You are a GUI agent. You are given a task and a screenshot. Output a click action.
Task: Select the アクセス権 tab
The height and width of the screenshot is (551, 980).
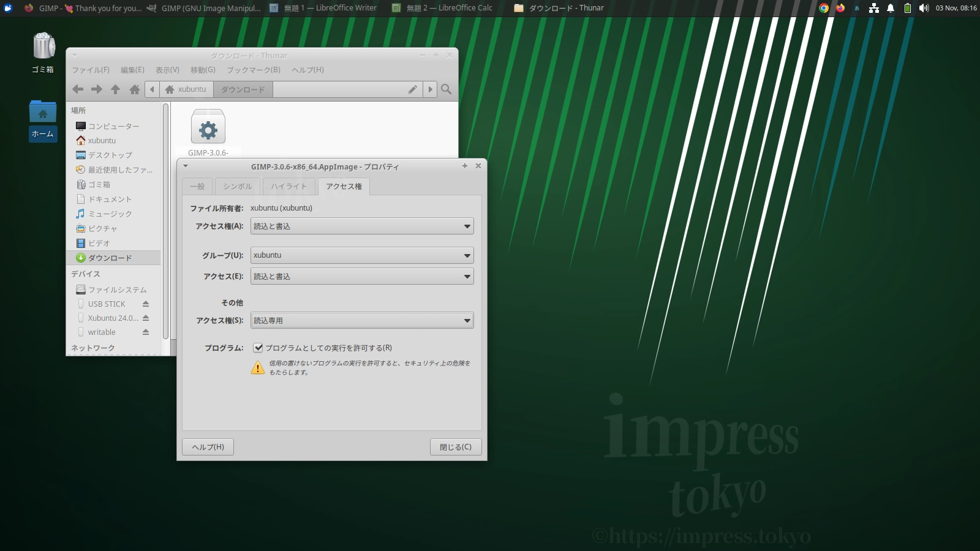tap(344, 186)
